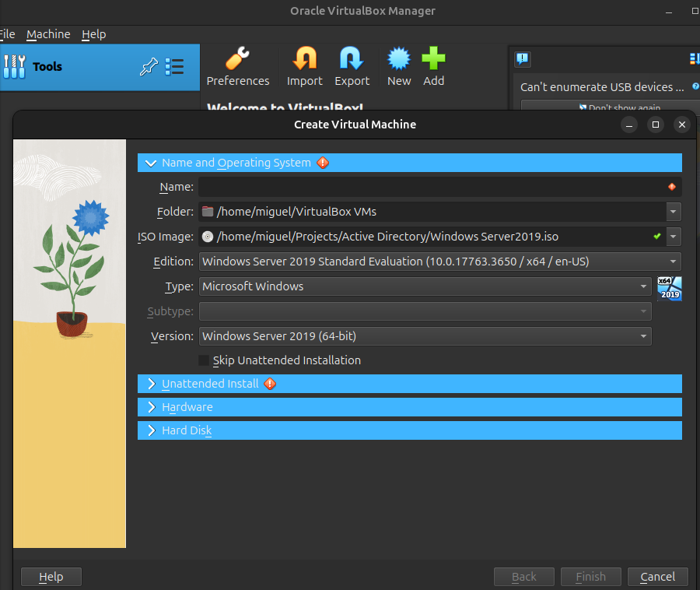The image size is (700, 590).
Task: Click the USB warning help icon
Action: [695, 86]
